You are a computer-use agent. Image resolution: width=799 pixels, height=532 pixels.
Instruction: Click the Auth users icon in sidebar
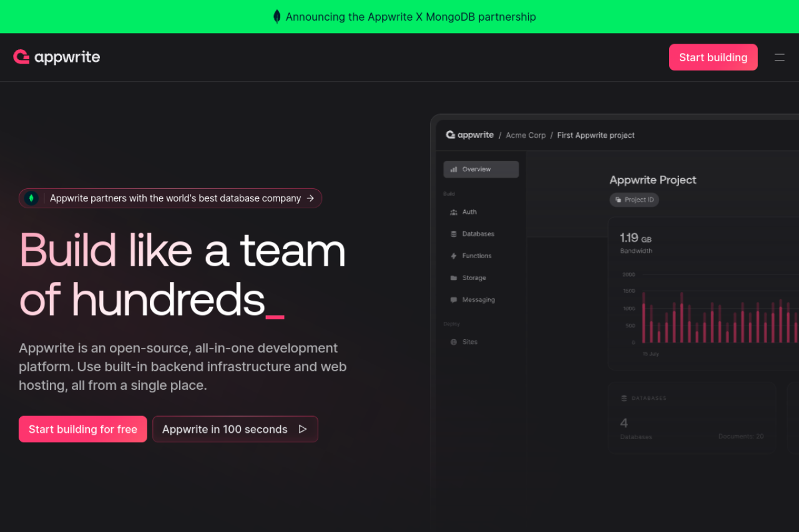coord(454,212)
